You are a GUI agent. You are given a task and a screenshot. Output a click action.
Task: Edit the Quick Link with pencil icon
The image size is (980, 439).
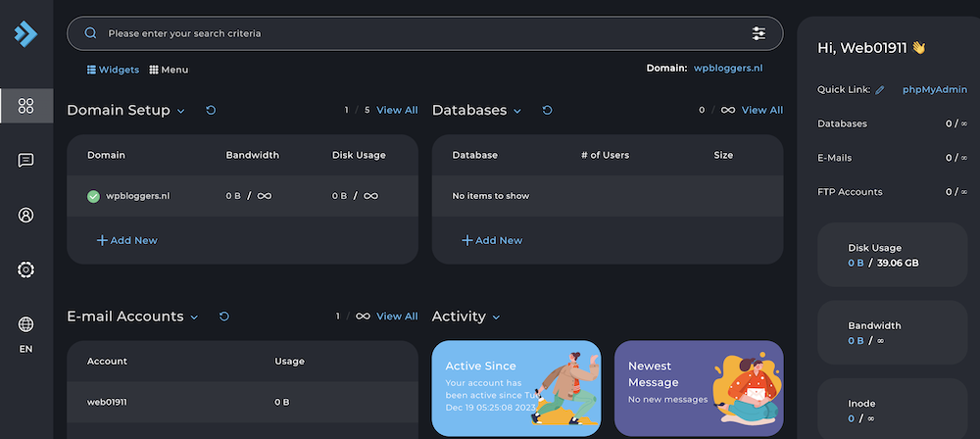[x=880, y=90]
